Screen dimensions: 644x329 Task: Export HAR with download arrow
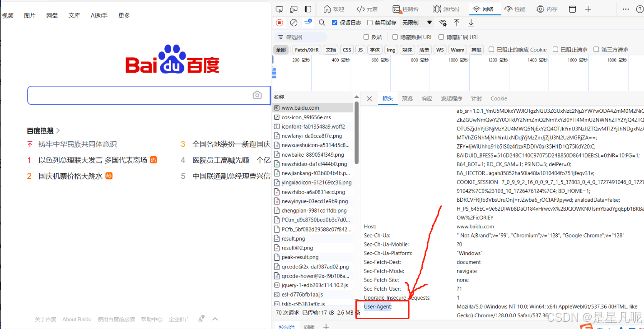pyautogui.click(x=471, y=23)
